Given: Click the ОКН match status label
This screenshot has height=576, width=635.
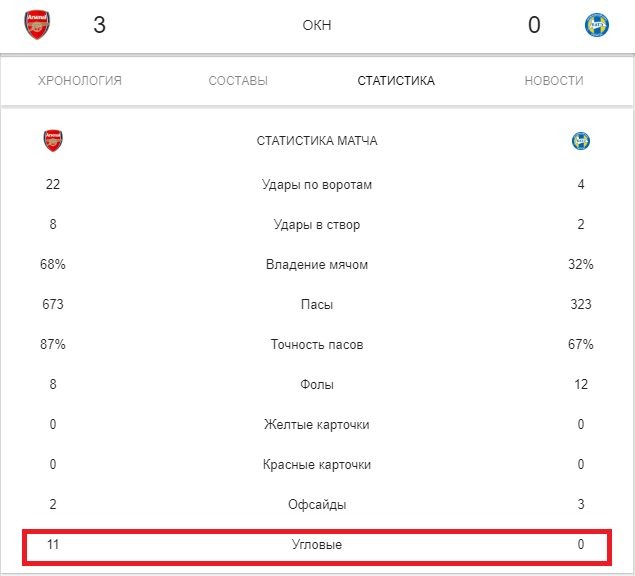Looking at the screenshot, I should [x=316, y=26].
